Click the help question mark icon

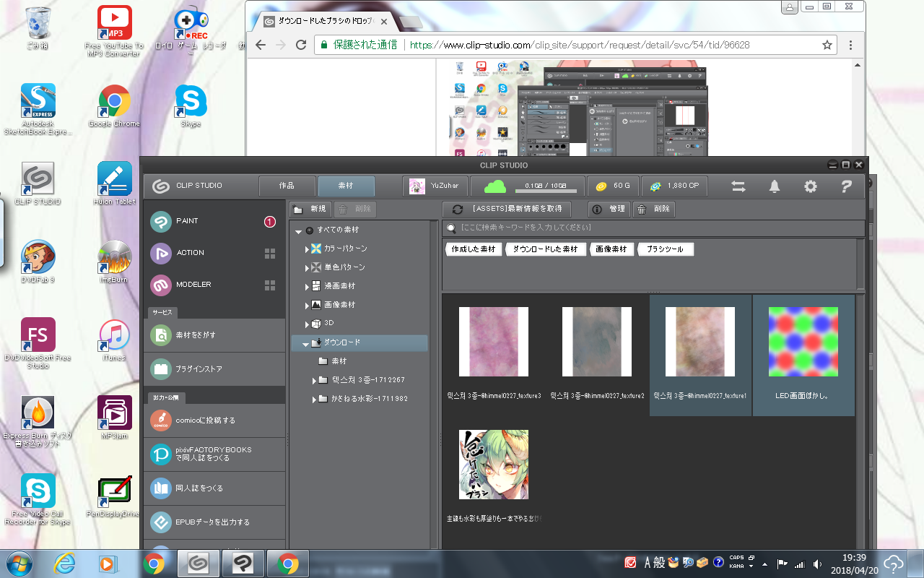[847, 186]
